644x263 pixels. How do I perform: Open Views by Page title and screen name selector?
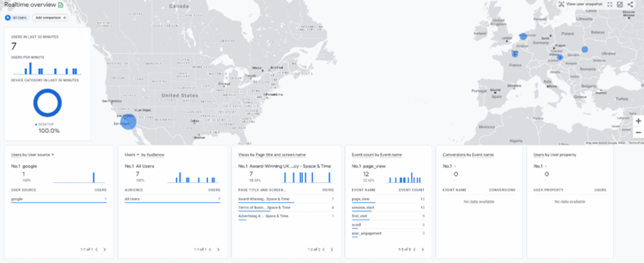(x=272, y=155)
